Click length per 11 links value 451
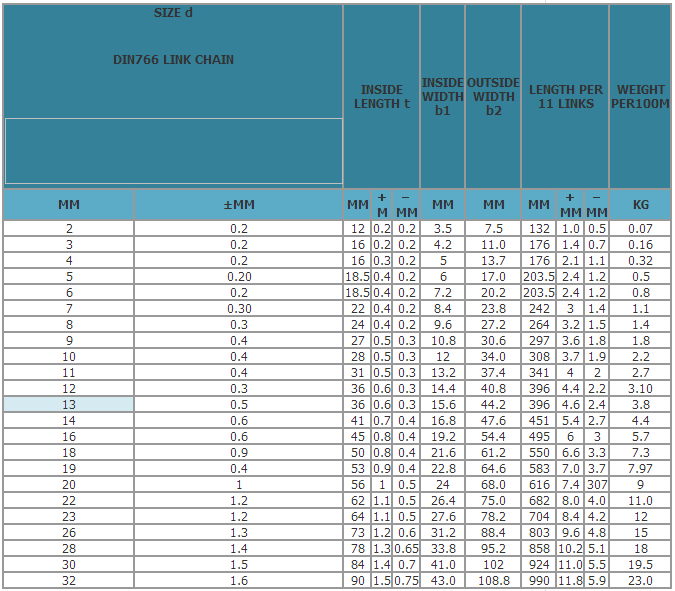The height and width of the screenshot is (591, 675). click(539, 420)
